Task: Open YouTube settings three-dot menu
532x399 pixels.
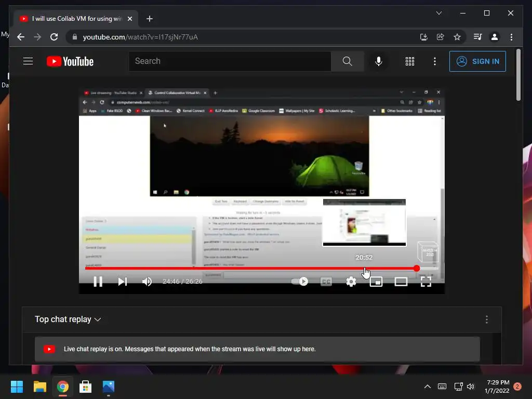Action: pos(435,61)
